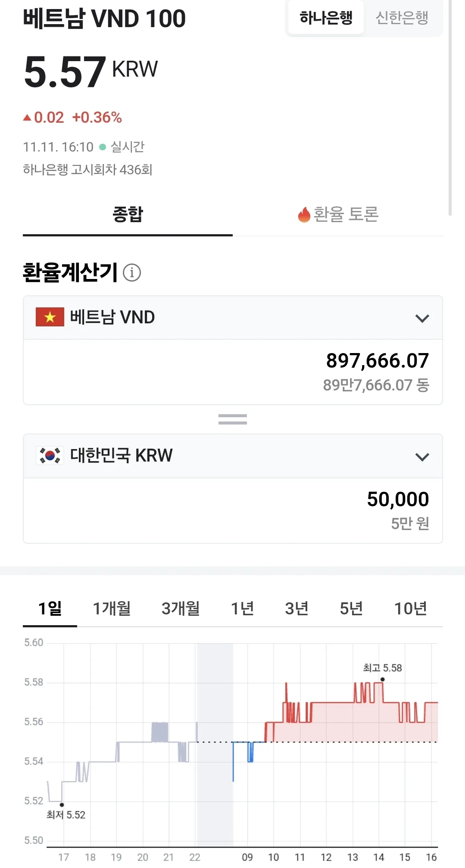Edit the KRW amount 50,000 field
The image size is (465, 868).
coord(233,511)
